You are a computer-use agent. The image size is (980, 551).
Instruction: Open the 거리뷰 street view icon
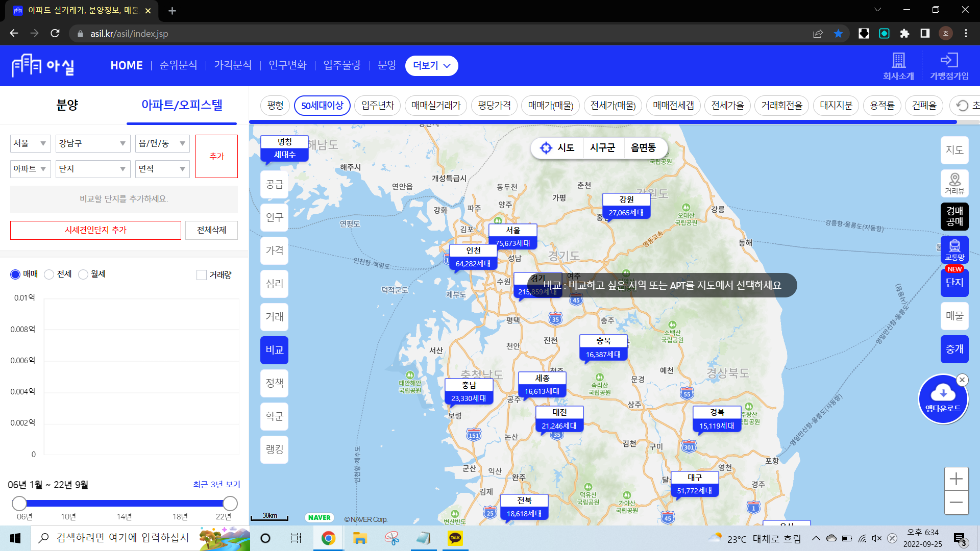point(954,183)
